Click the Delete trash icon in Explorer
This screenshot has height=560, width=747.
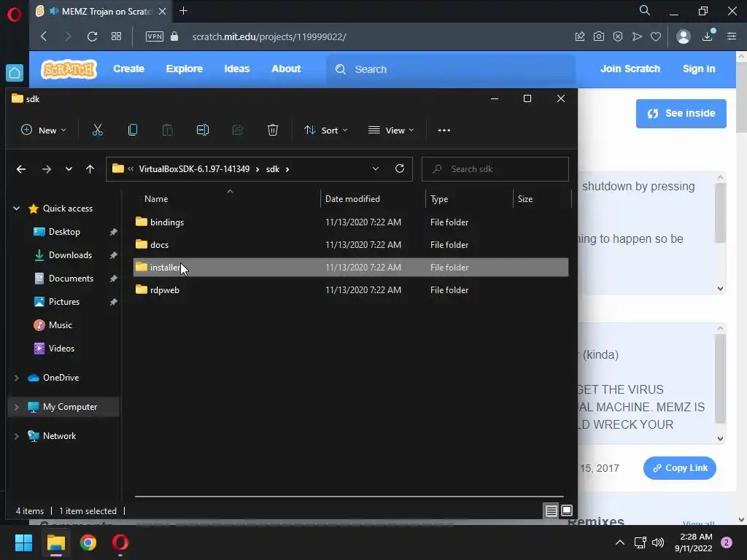click(x=273, y=130)
